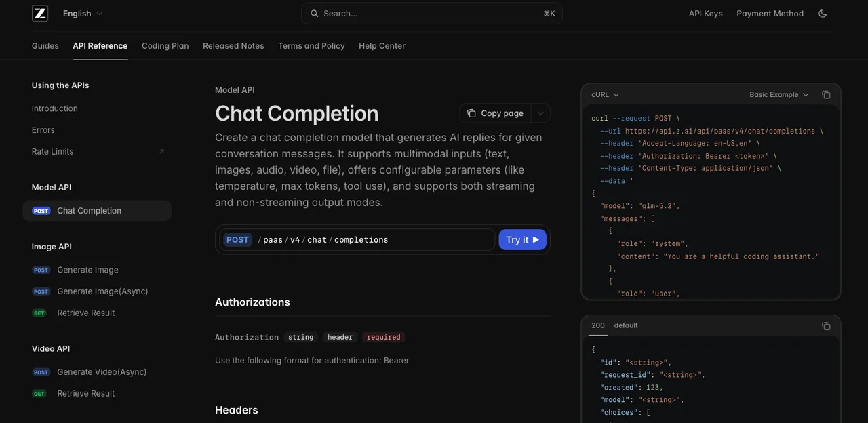Expand the Copy page options chevron
This screenshot has width=868, height=423.
point(540,113)
